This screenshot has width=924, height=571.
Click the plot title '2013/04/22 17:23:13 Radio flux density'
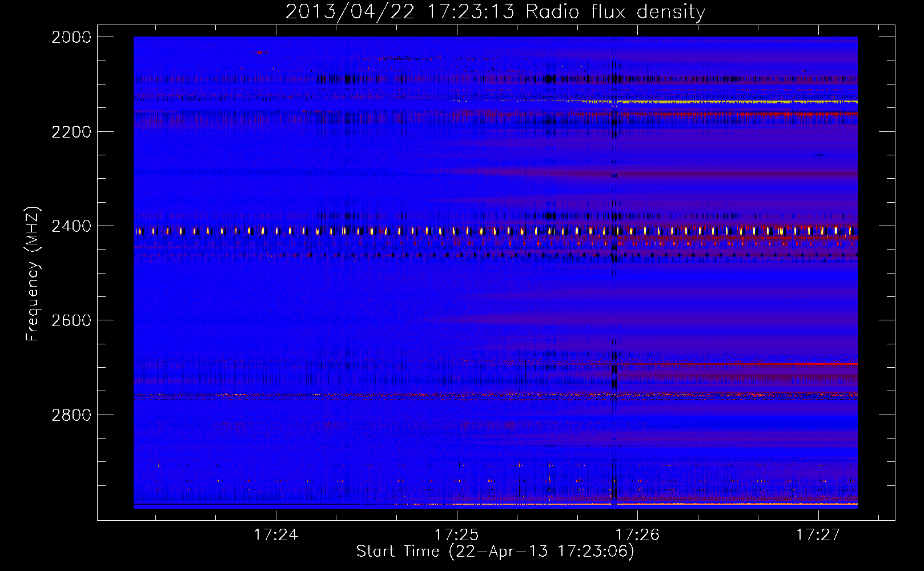(x=495, y=11)
